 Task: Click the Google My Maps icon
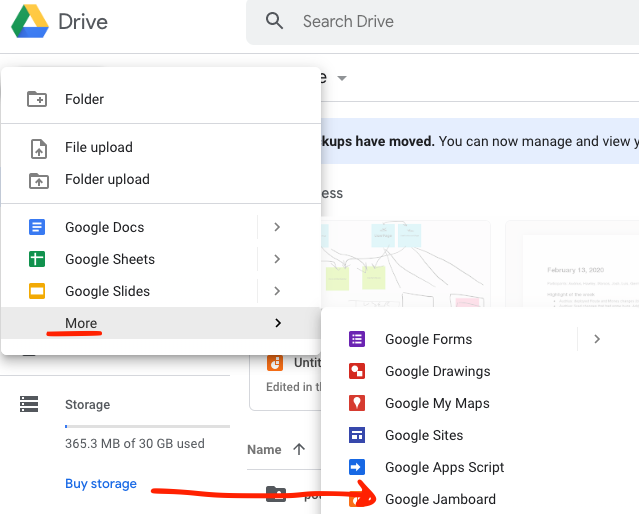357,403
